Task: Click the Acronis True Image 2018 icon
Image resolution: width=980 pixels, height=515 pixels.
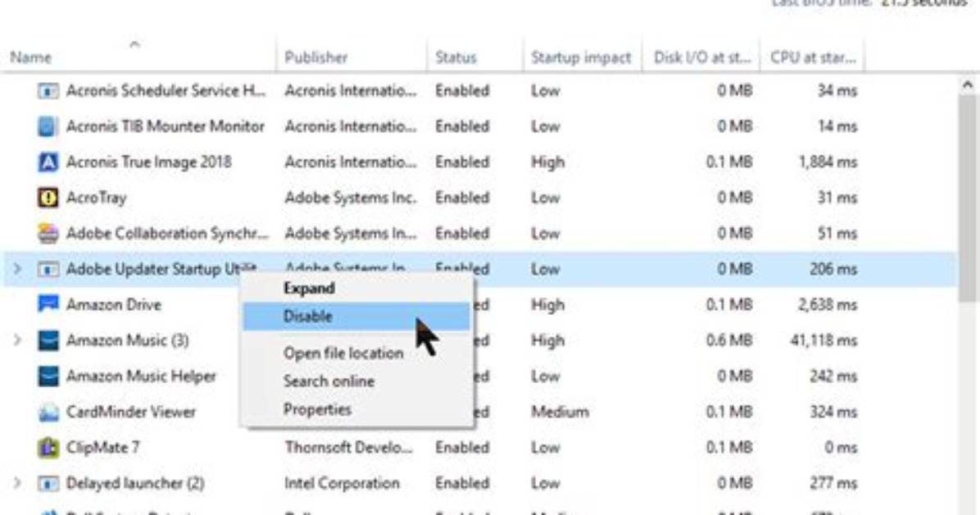Action: [48, 162]
